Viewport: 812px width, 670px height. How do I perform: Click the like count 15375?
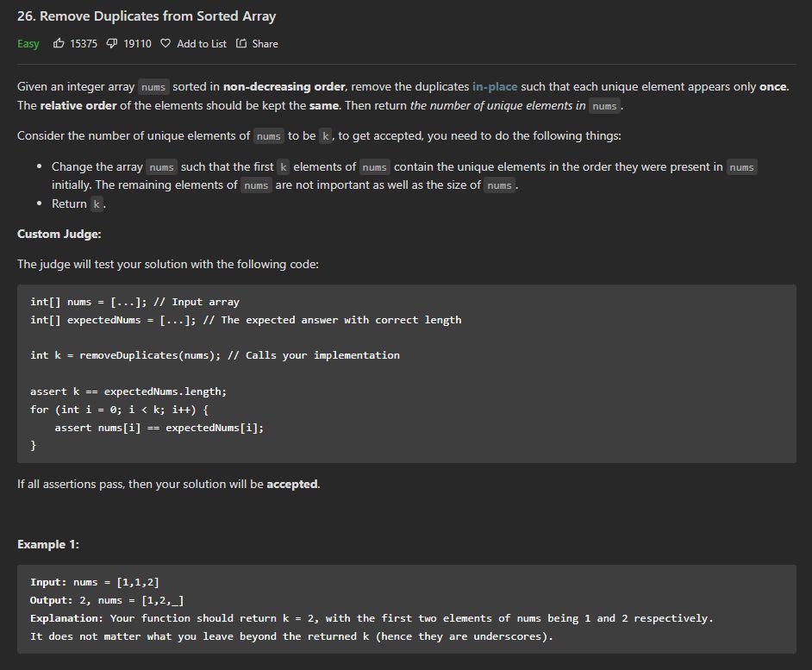(x=84, y=44)
